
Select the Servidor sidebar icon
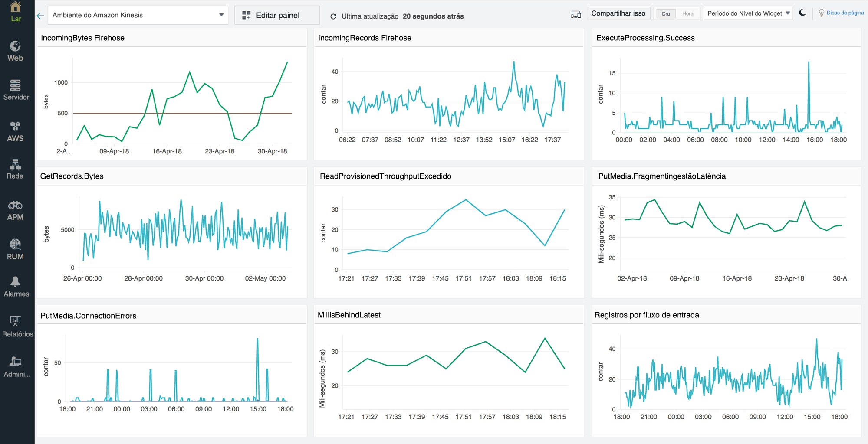click(x=16, y=89)
